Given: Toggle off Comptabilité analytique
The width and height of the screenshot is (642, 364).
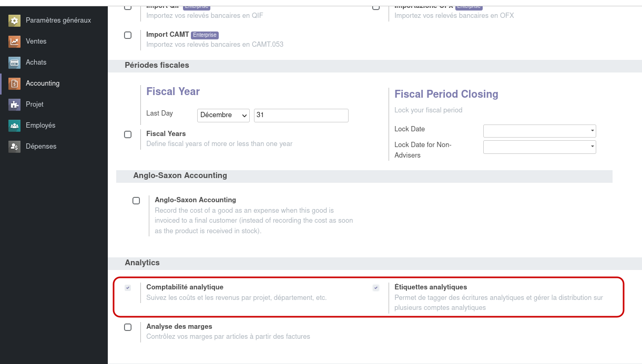Looking at the screenshot, I should (127, 287).
